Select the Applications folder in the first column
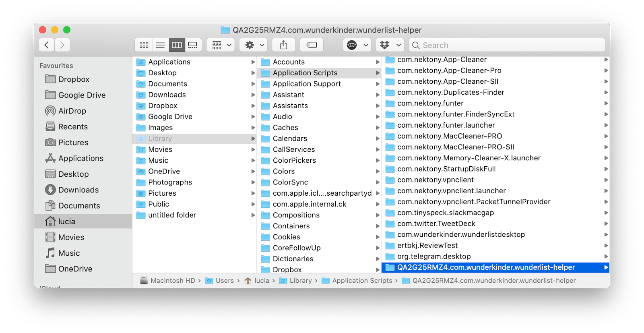 click(194, 62)
